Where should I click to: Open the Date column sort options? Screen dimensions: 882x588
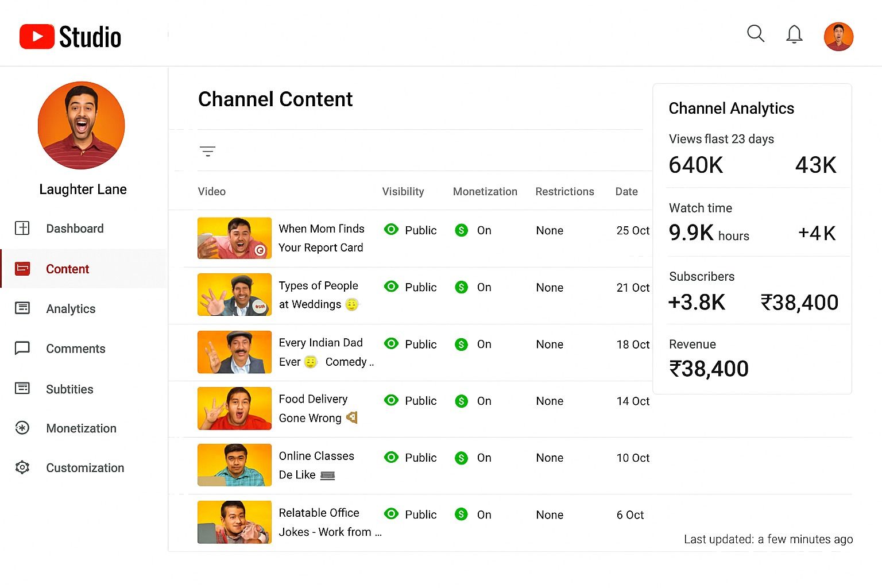point(626,191)
